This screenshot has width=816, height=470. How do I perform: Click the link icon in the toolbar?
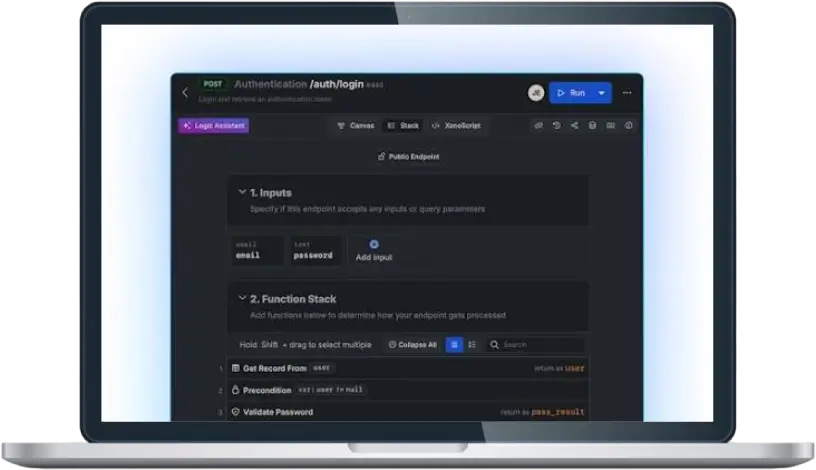539,125
